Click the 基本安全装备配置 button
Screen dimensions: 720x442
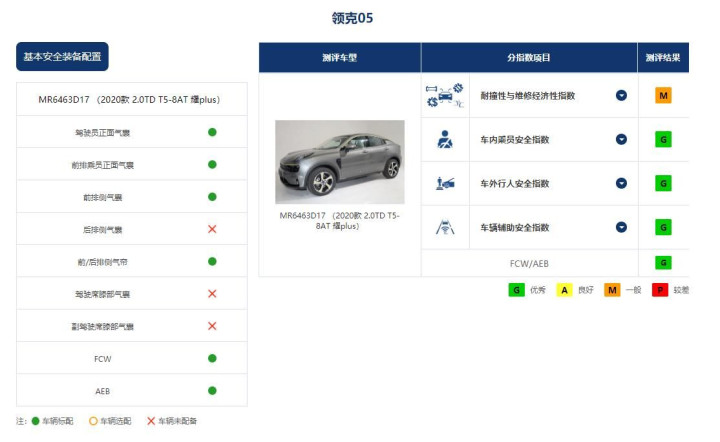pos(62,56)
